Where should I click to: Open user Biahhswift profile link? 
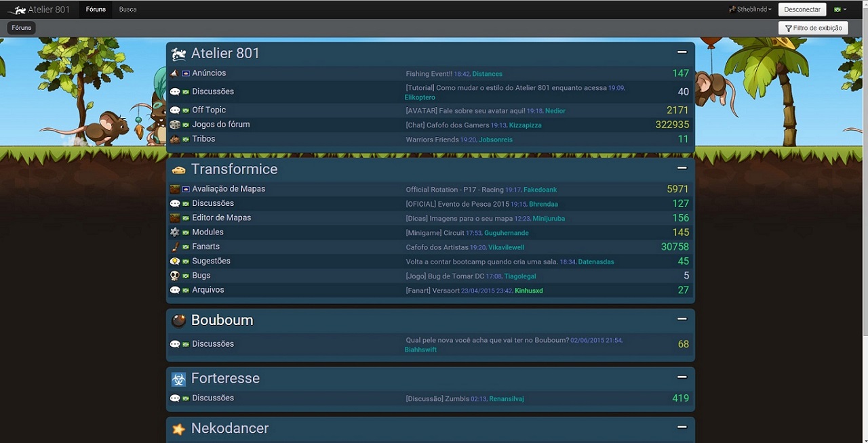click(x=420, y=350)
